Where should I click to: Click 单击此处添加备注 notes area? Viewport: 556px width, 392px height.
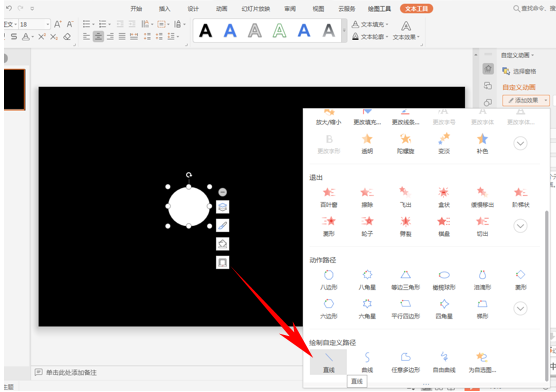point(71,372)
